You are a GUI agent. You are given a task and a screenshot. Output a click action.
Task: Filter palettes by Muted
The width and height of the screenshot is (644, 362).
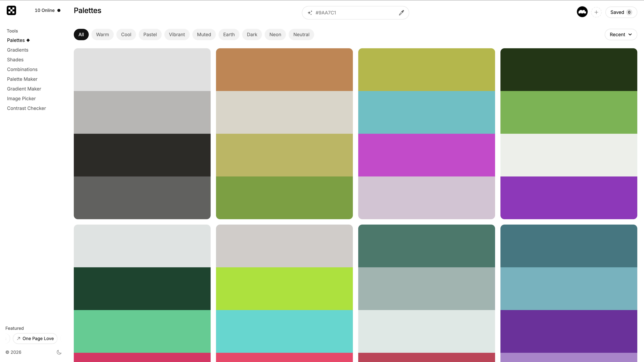(204, 35)
